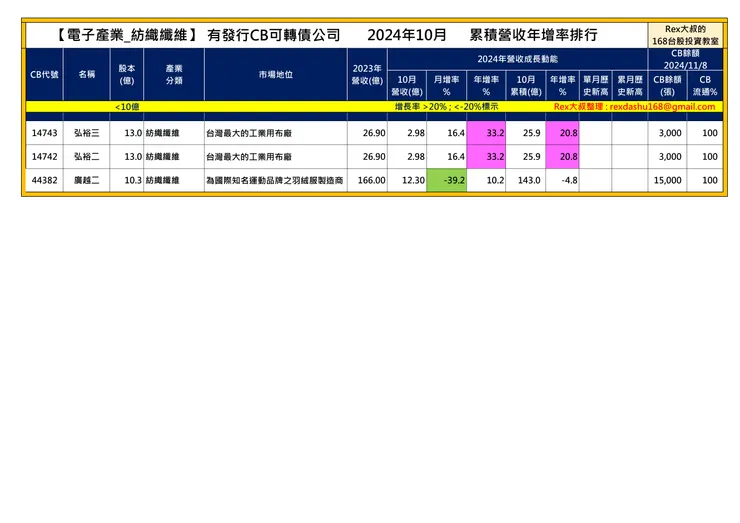Click the CB代號 column header
740x523 pixels.
44,75
